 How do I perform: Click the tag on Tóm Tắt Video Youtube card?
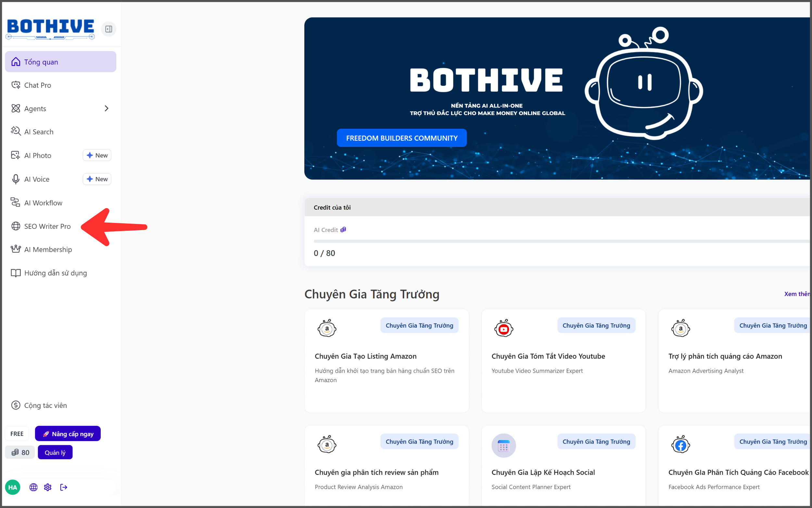click(597, 326)
